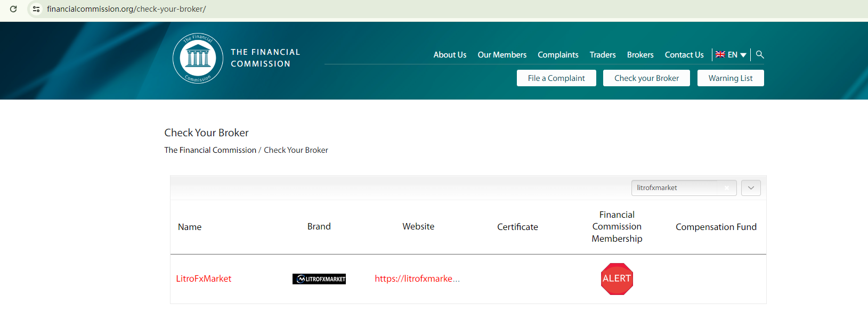This screenshot has height=312, width=868.
Task: Select Brokers in the navigation
Action: [x=640, y=55]
